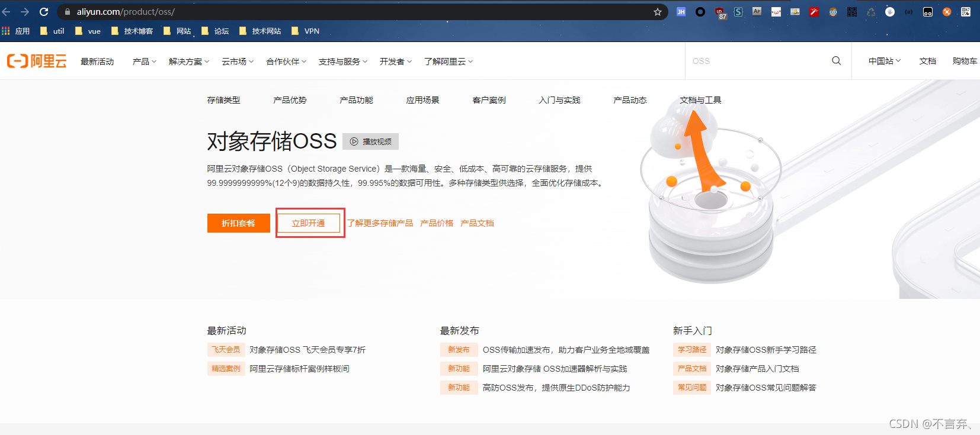Switch to the 产品功能 tab
The image size is (980, 435).
(x=356, y=100)
